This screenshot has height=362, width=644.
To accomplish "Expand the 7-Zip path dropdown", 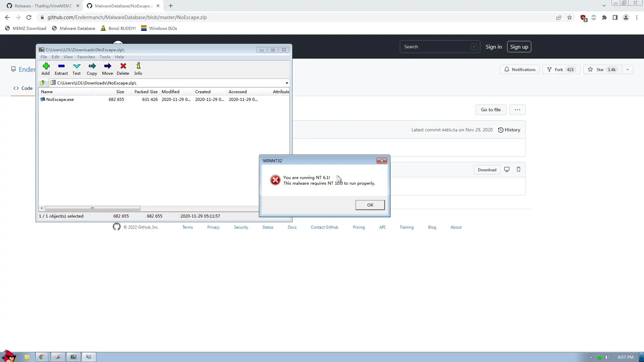I will pos(286,83).
